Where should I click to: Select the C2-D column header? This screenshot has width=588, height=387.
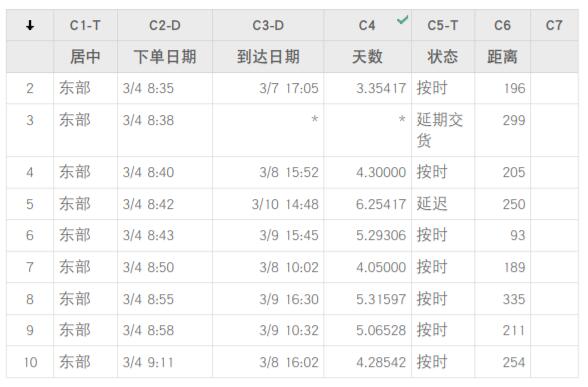point(165,25)
